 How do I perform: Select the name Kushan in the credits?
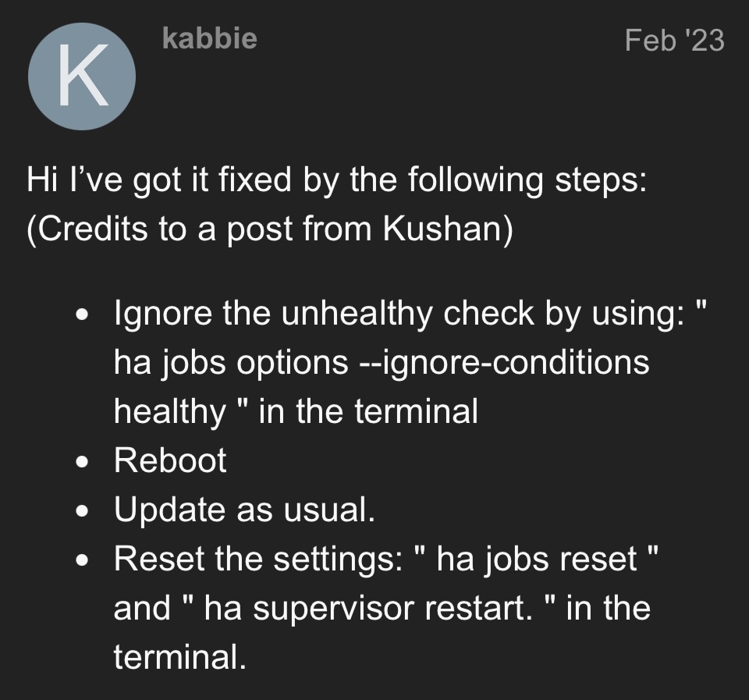(443, 229)
